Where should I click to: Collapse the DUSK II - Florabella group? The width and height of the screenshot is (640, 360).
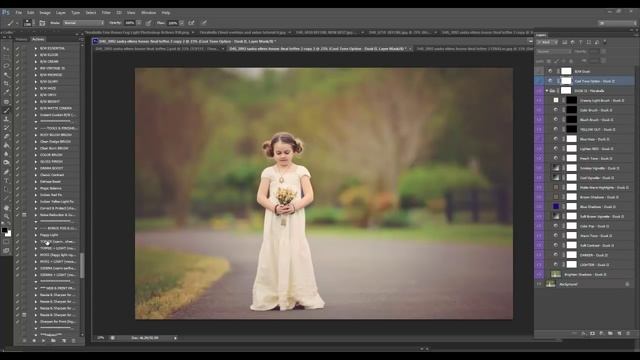click(x=547, y=91)
